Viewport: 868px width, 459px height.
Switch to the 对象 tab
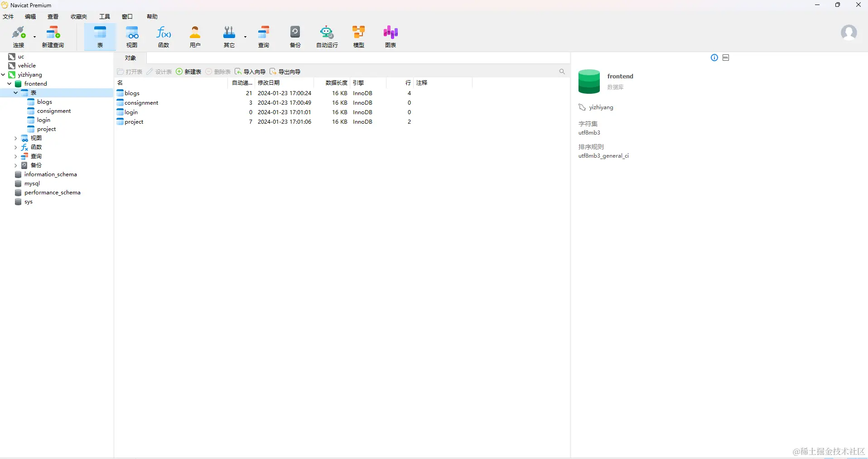pyautogui.click(x=130, y=58)
